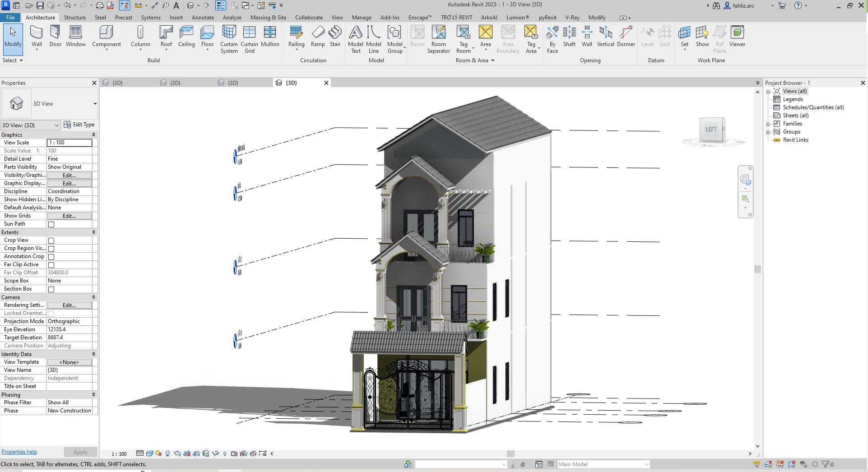Open the 3D View type selector dropdown

95,104
